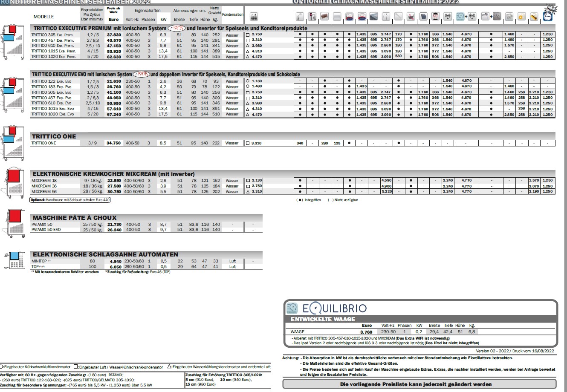Click the 'Abmessungen cm.' column header
Screen dimensions: 567x392
[x=190, y=10]
